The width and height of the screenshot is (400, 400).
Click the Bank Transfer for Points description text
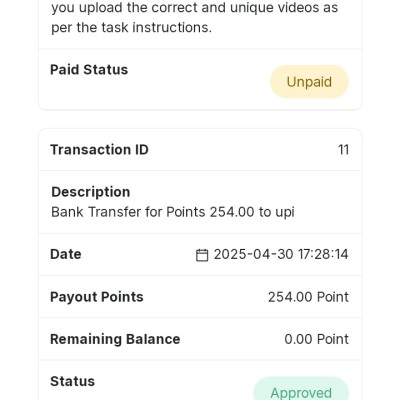pyautogui.click(x=173, y=212)
